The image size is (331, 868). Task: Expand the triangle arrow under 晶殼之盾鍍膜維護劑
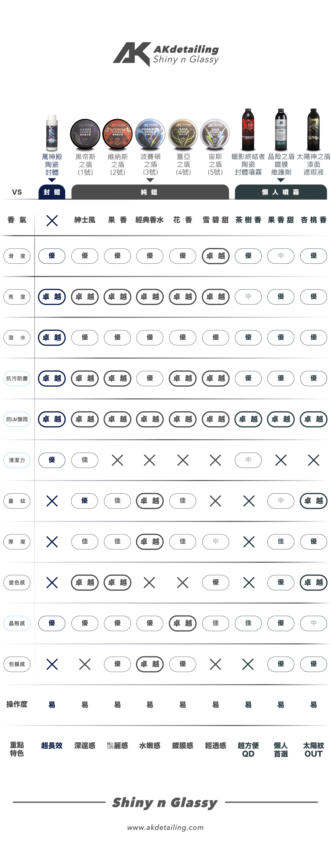tap(281, 180)
